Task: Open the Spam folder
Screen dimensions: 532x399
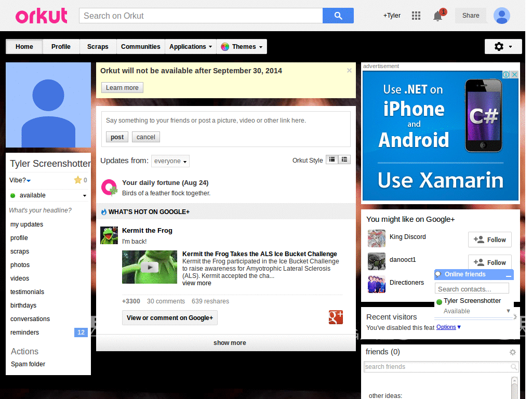Action: pyautogui.click(x=28, y=364)
